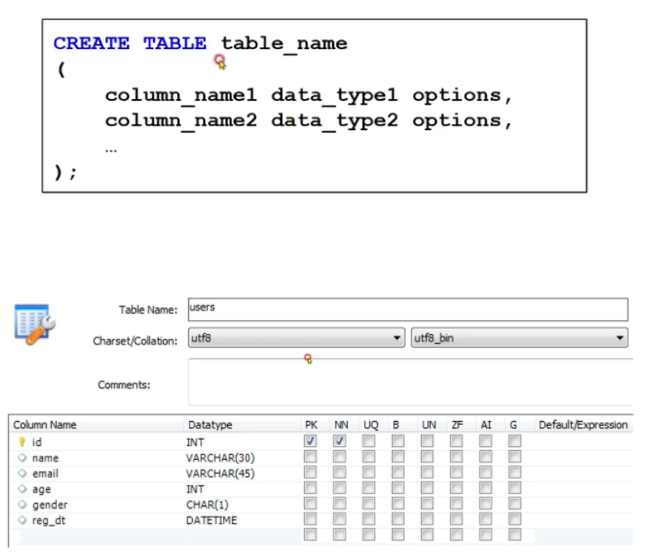Select the 'reg_dt' column name cell

click(x=49, y=520)
